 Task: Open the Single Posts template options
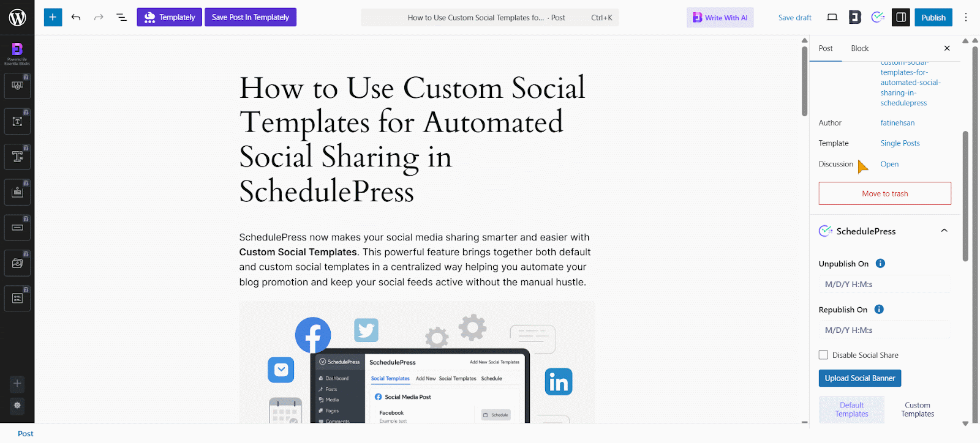pyautogui.click(x=900, y=143)
